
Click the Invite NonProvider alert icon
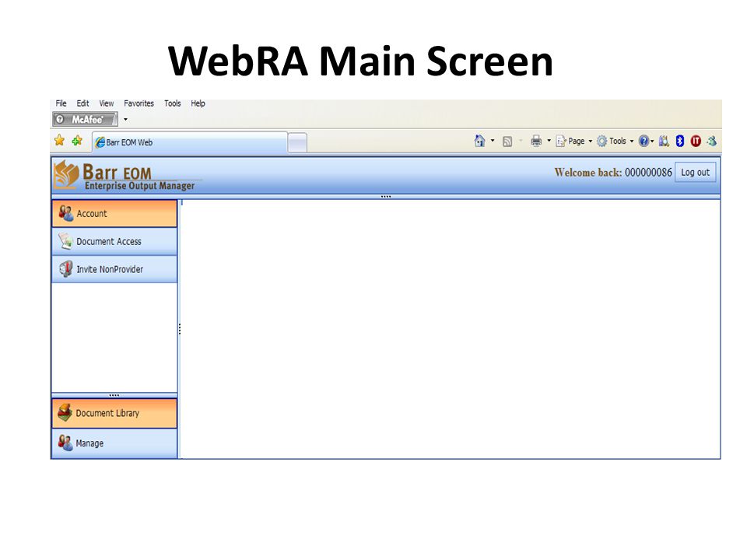point(65,269)
